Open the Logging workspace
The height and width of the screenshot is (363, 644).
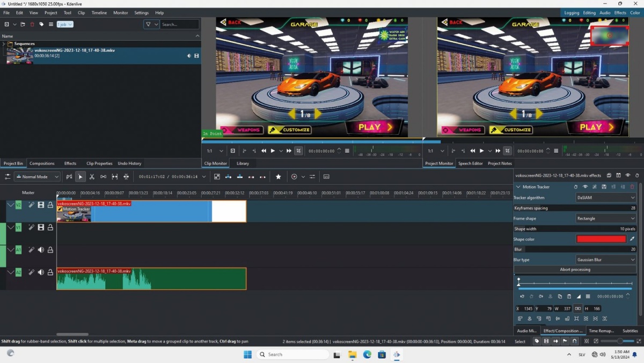pos(572,12)
